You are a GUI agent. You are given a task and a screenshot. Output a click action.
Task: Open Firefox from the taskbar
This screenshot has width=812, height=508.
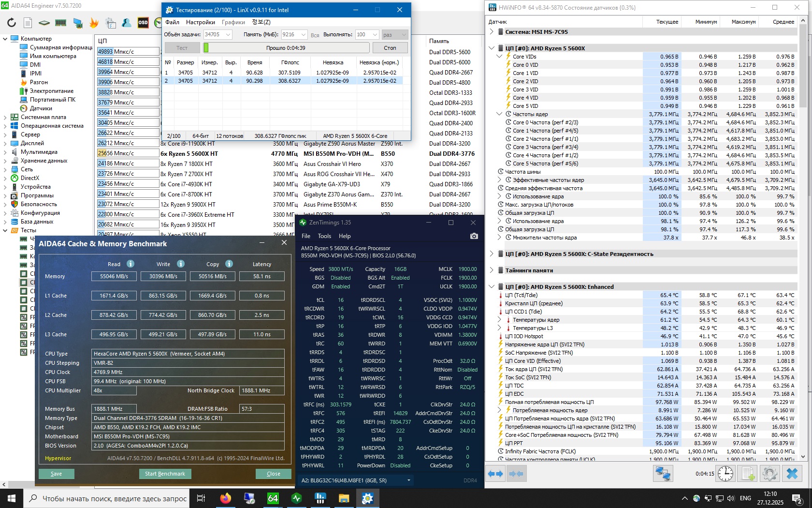(x=225, y=498)
